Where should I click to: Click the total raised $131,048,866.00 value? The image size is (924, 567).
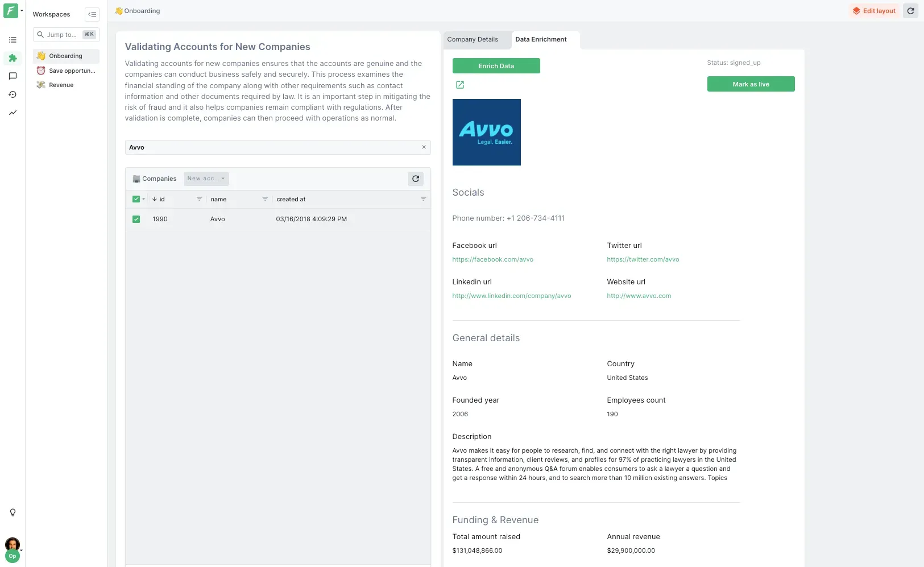[x=477, y=551]
